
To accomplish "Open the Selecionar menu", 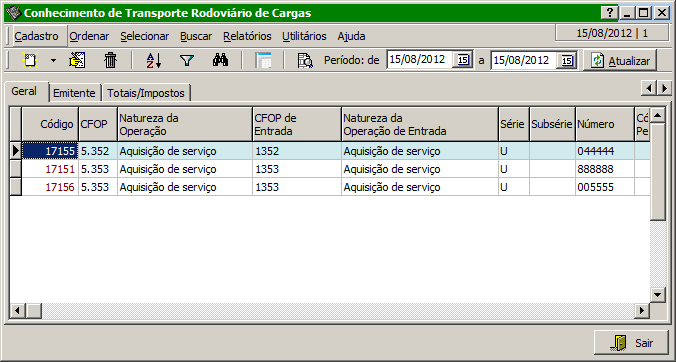I will [x=145, y=36].
